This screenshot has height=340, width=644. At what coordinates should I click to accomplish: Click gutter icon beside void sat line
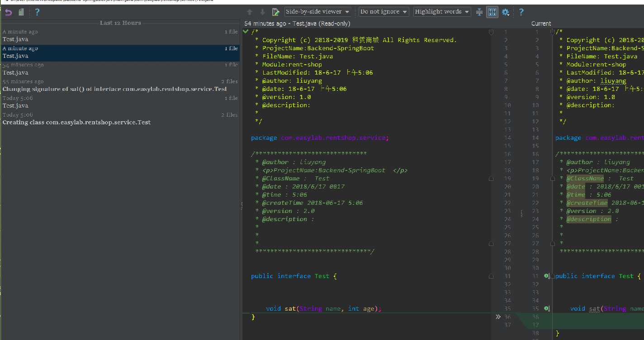click(x=546, y=309)
